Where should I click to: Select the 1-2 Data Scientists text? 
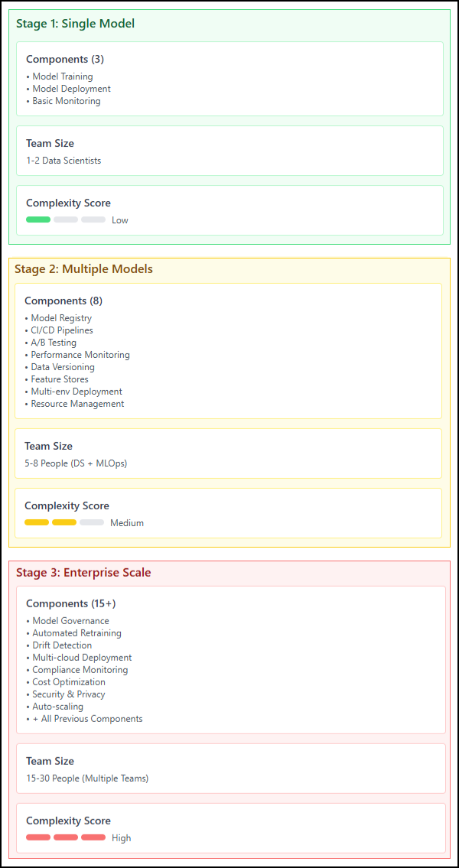pyautogui.click(x=63, y=161)
